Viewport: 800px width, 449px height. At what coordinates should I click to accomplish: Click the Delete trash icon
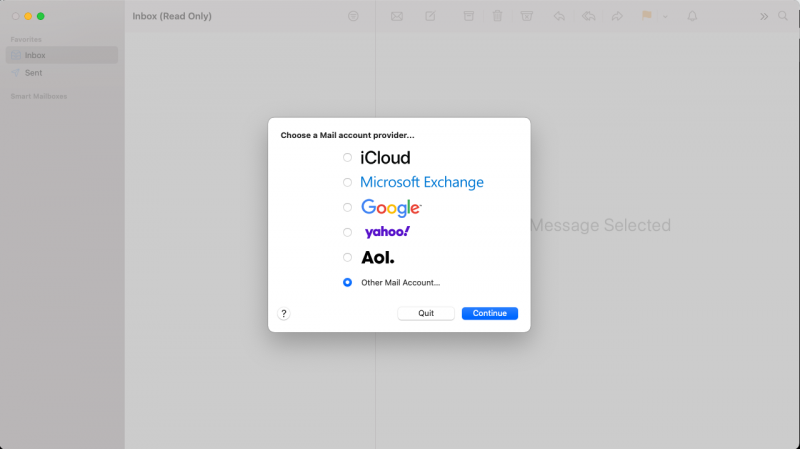pos(497,16)
